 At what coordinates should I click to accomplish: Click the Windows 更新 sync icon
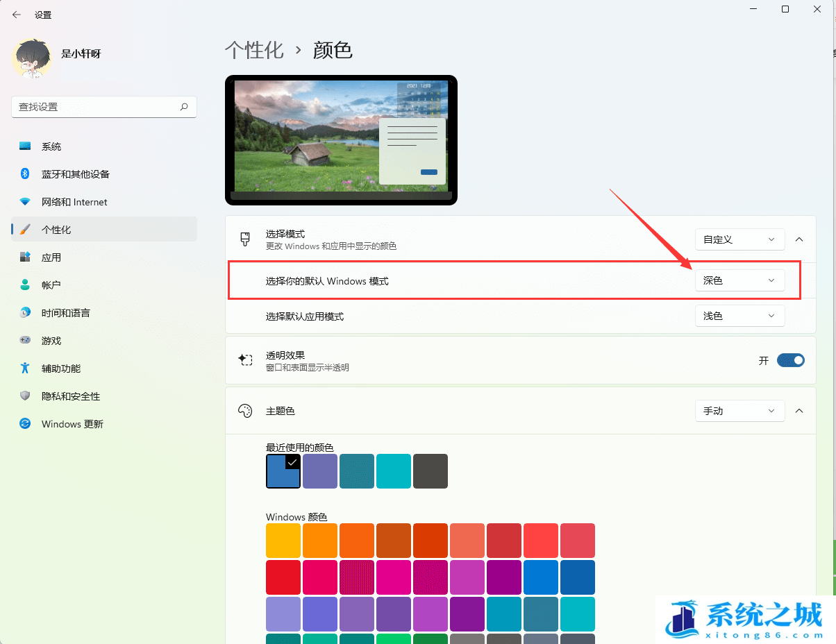(x=25, y=424)
